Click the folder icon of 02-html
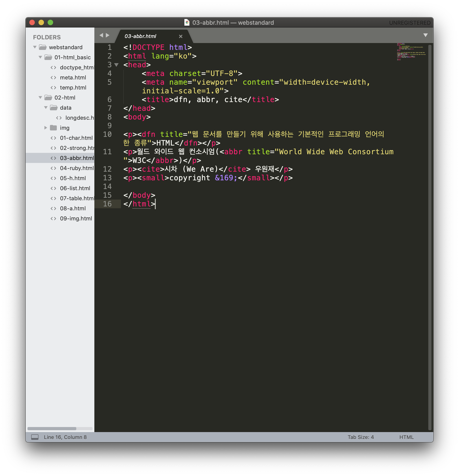 [x=48, y=98]
